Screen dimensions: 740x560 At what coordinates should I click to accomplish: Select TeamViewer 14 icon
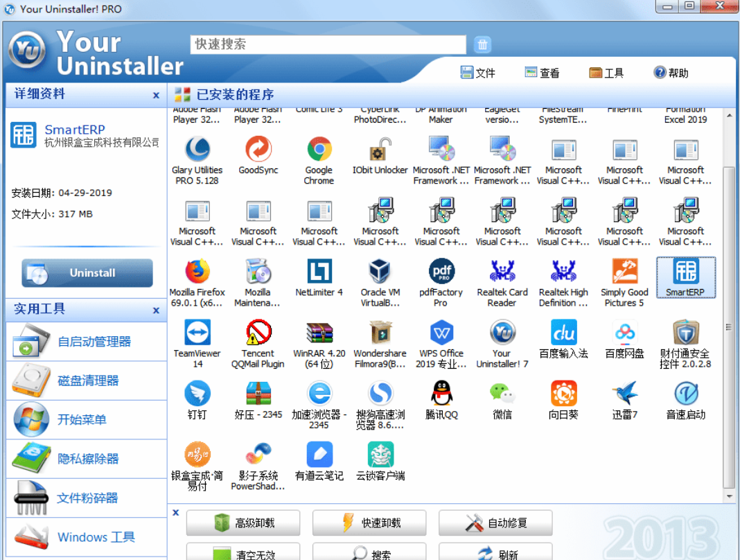[197, 333]
